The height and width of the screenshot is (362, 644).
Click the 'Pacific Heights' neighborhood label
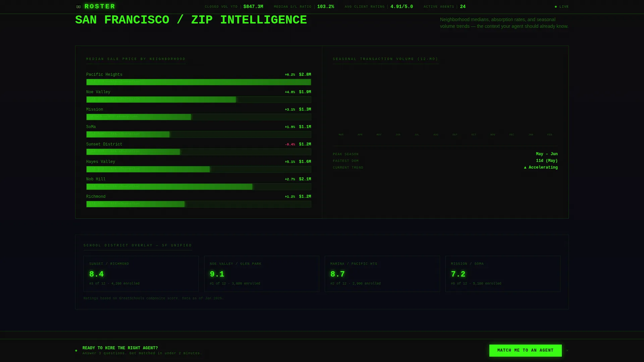tap(104, 75)
